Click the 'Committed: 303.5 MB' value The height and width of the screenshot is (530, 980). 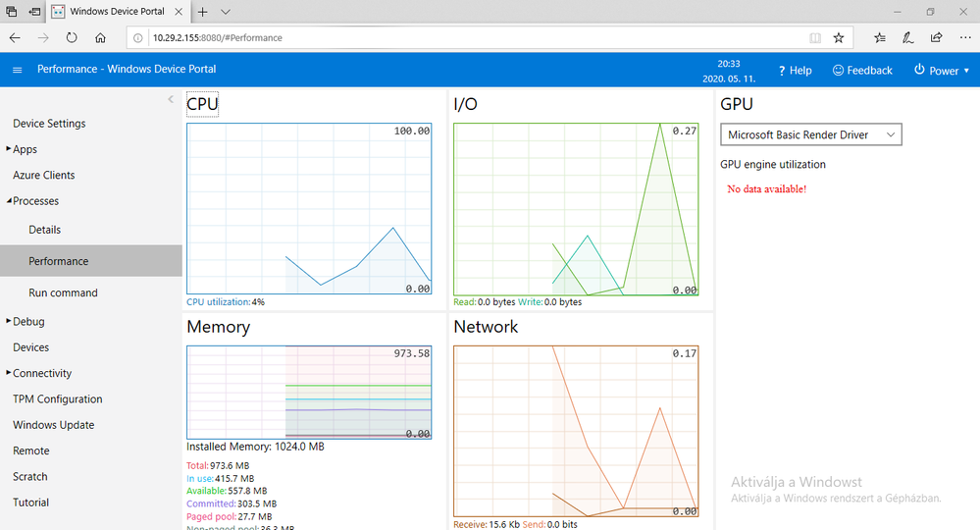point(232,504)
